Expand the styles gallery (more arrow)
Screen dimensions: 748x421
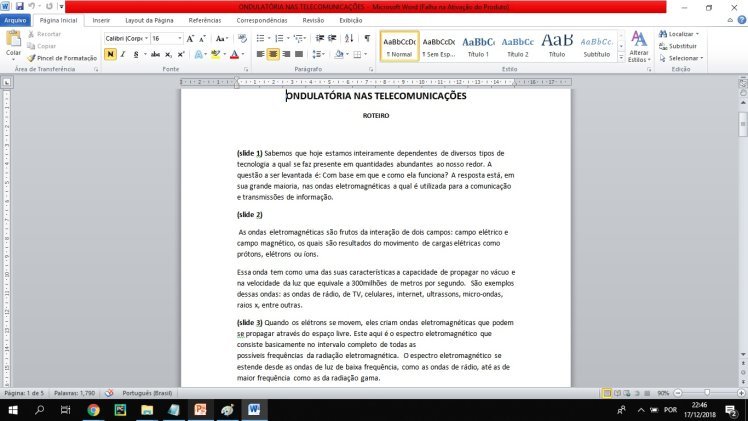coord(621,58)
